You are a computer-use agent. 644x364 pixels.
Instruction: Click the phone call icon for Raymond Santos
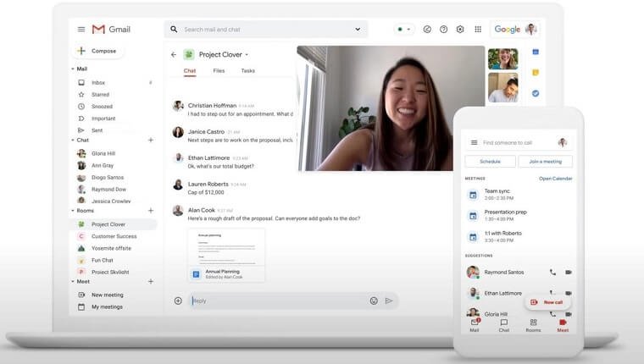(x=552, y=272)
